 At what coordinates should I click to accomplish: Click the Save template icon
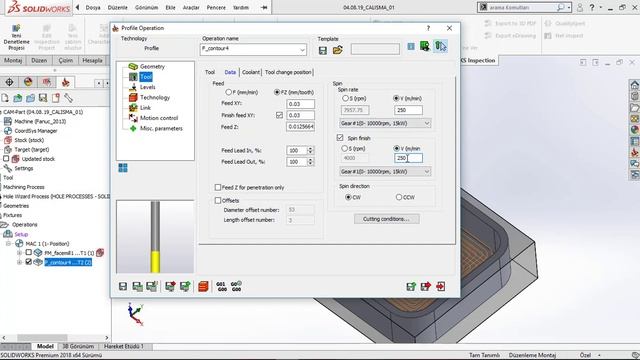322,50
